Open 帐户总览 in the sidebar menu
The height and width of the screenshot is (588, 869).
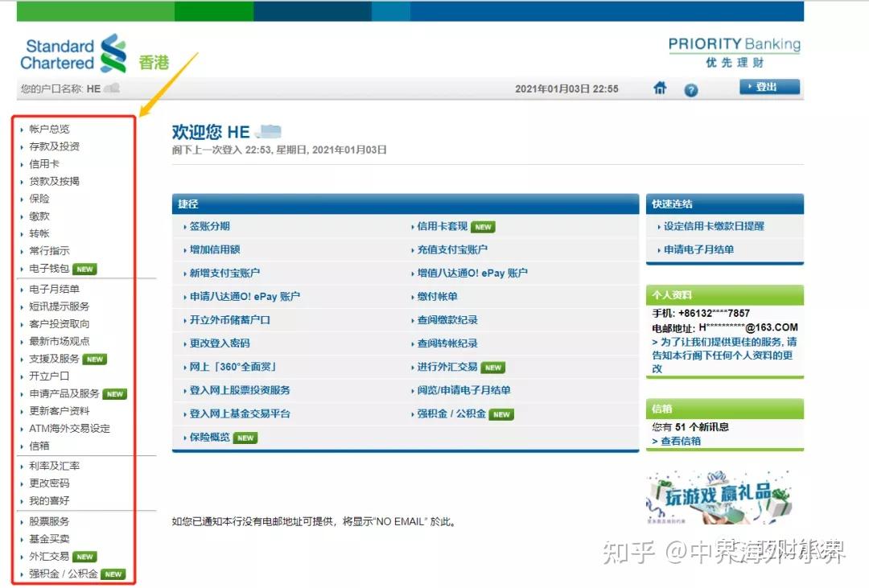pos(49,129)
